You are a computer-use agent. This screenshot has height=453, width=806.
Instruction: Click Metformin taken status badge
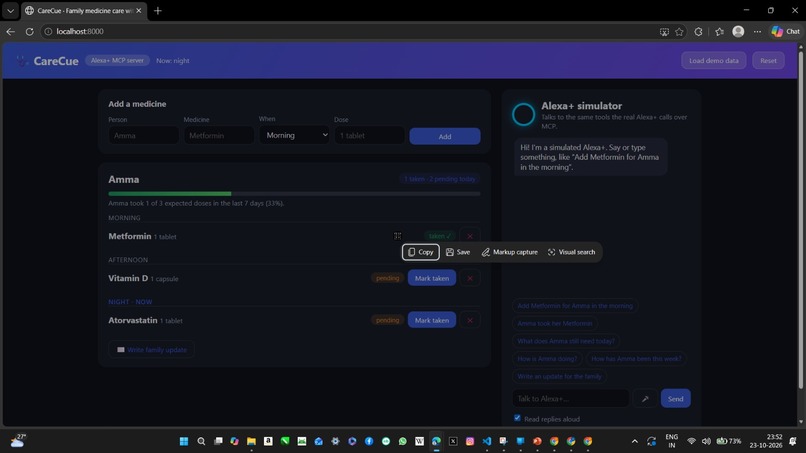click(439, 236)
